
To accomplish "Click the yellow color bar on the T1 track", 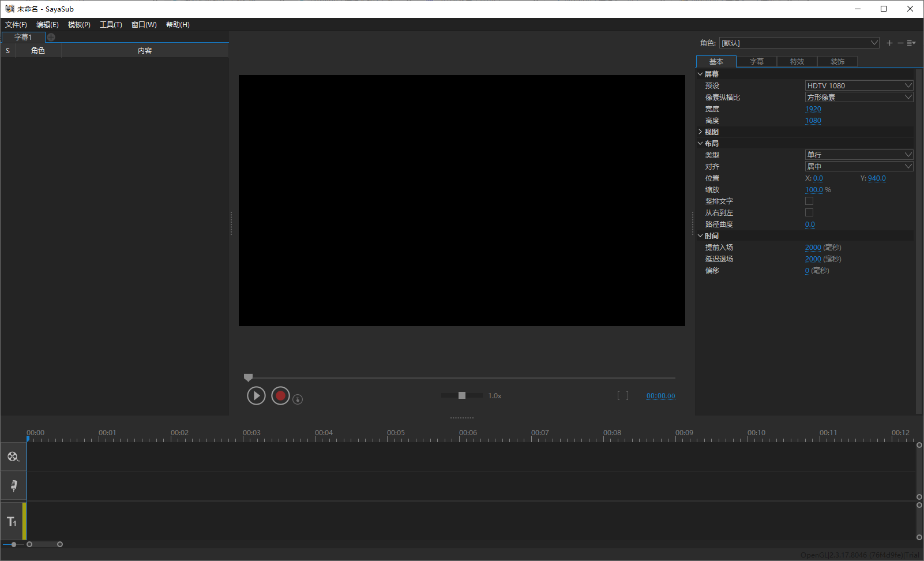I will (24, 521).
